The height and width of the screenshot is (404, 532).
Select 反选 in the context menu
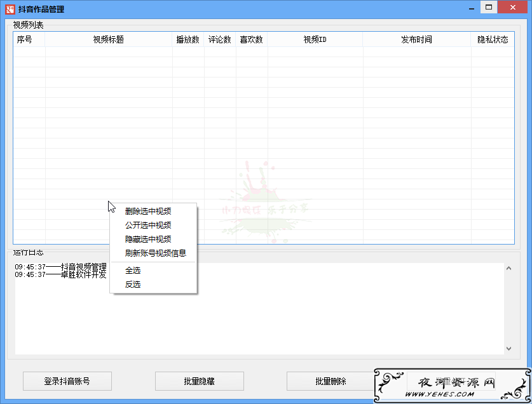(153, 284)
